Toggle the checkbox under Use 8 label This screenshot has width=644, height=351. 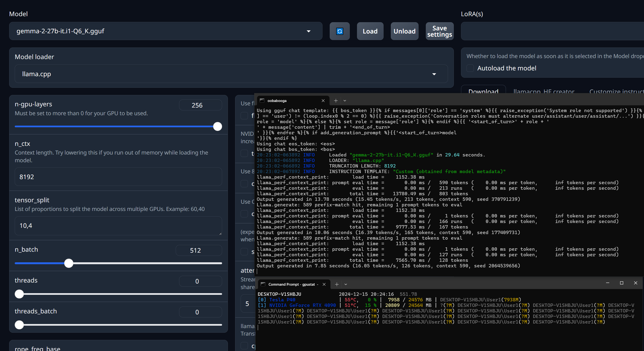tap(244, 184)
